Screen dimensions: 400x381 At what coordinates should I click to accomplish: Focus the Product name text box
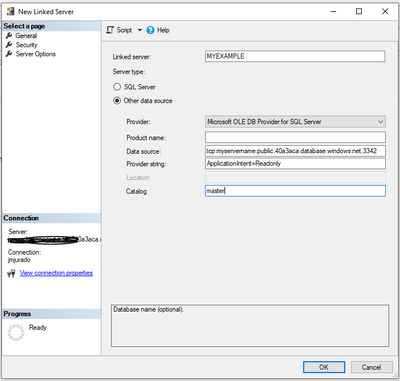tap(295, 137)
